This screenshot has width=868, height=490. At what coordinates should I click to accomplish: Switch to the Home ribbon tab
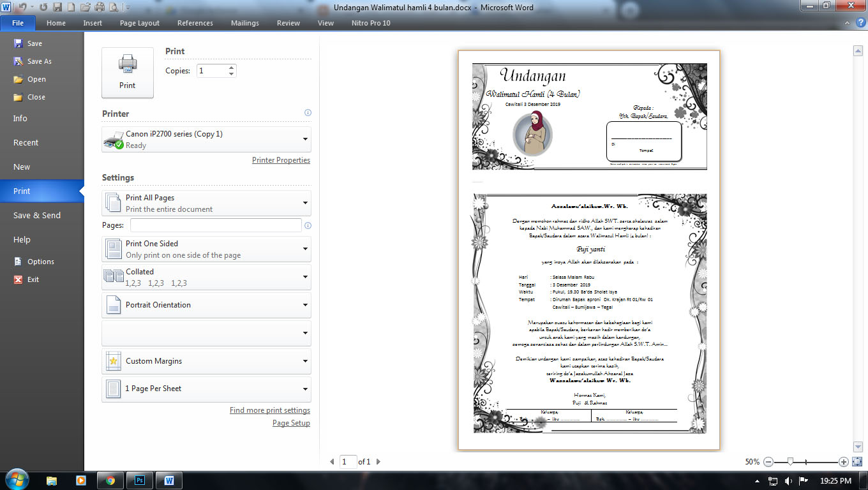click(x=56, y=23)
